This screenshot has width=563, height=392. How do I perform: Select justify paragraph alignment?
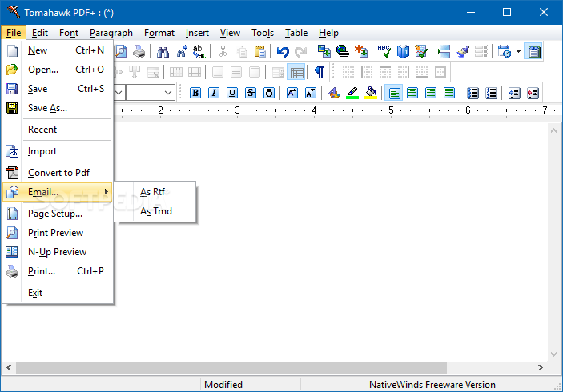[448, 94]
